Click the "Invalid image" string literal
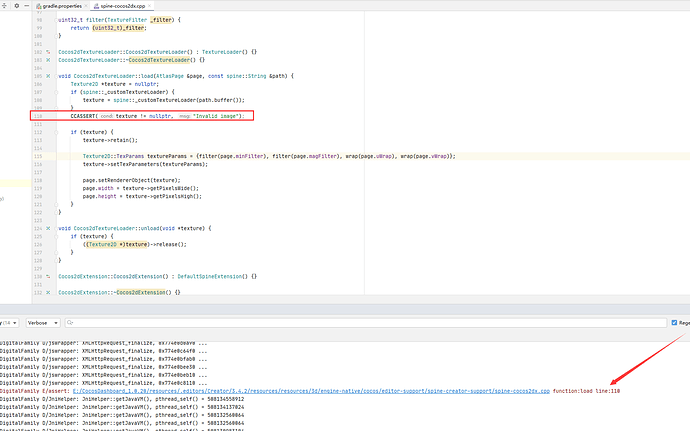 point(217,116)
